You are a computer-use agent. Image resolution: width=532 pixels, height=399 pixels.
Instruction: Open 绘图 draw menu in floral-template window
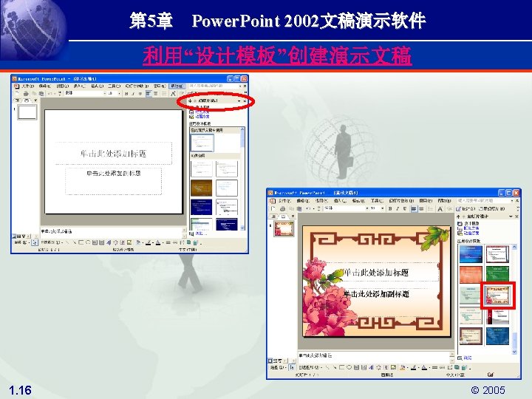[x=278, y=367]
